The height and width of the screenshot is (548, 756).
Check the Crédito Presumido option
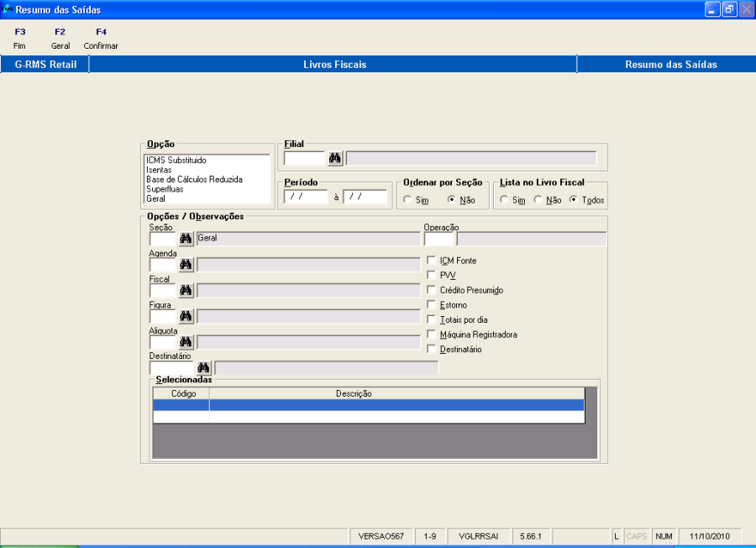point(432,290)
